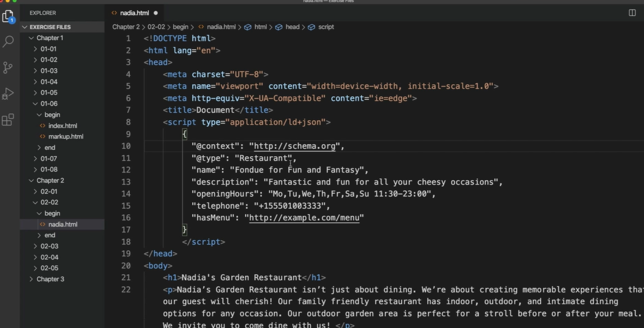The image size is (644, 328).
Task: Expand the 01-08 folder
Action: point(62,170)
